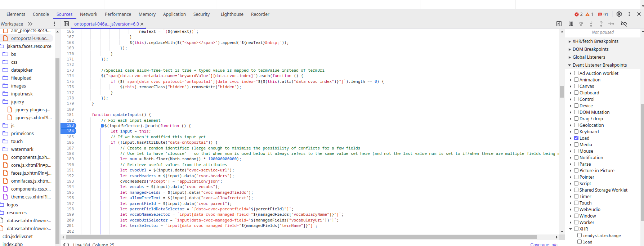Click the horizontal scrollbar under the code
This screenshot has width=644, height=246.
click(x=299, y=237)
